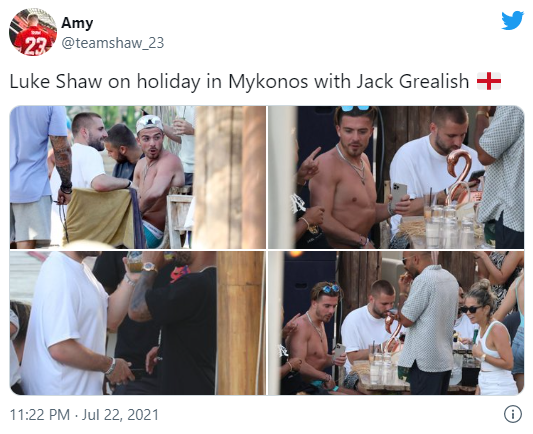
Task: Open Amy's round profile avatar
Action: (33, 32)
